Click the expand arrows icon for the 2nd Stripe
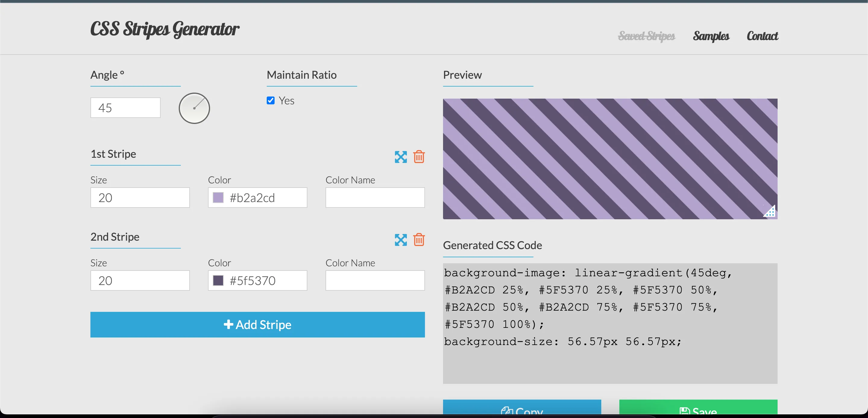The image size is (868, 418). pyautogui.click(x=400, y=240)
